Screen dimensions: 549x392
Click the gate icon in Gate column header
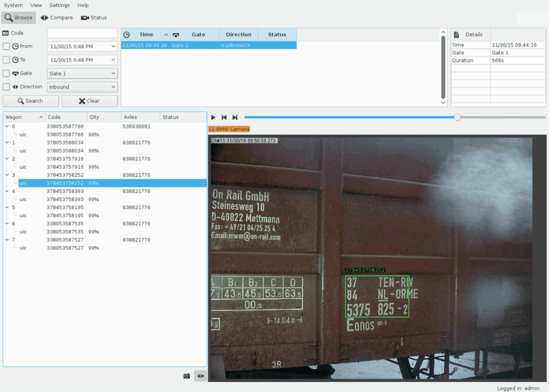tap(176, 35)
